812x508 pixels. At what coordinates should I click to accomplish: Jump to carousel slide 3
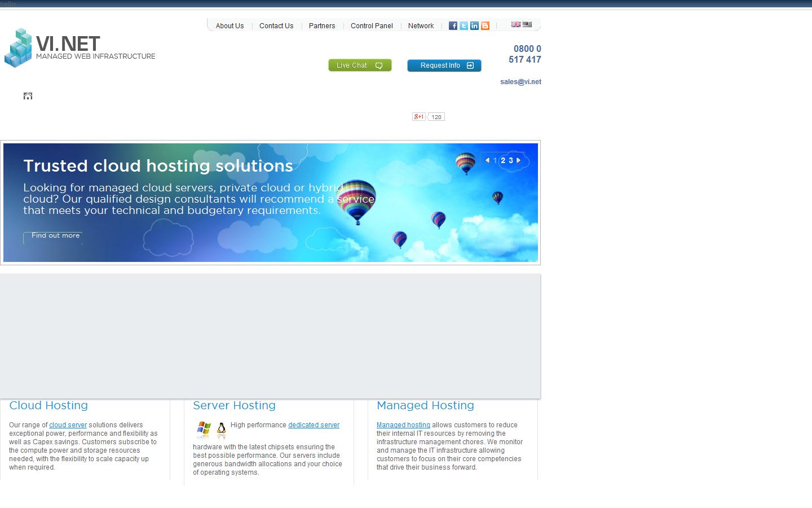pos(510,160)
